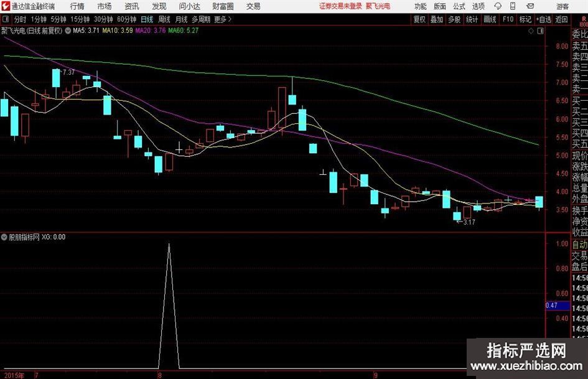Click the mobile phone icon

513,6
